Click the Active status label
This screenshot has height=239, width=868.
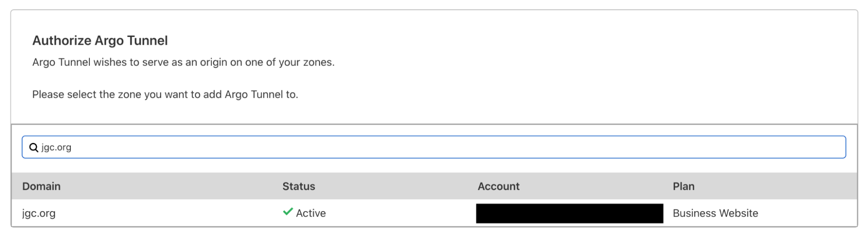(x=311, y=213)
